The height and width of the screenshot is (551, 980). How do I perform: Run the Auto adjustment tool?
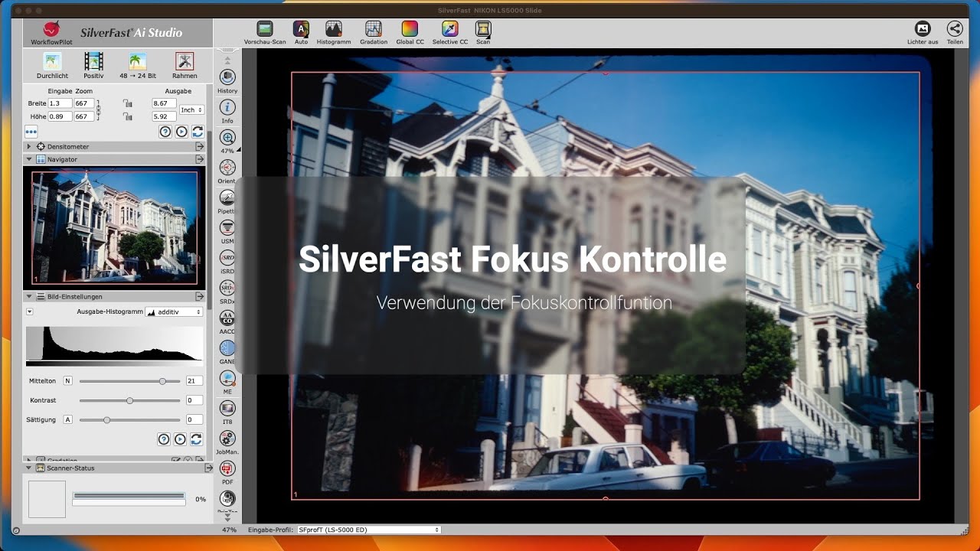(x=301, y=33)
